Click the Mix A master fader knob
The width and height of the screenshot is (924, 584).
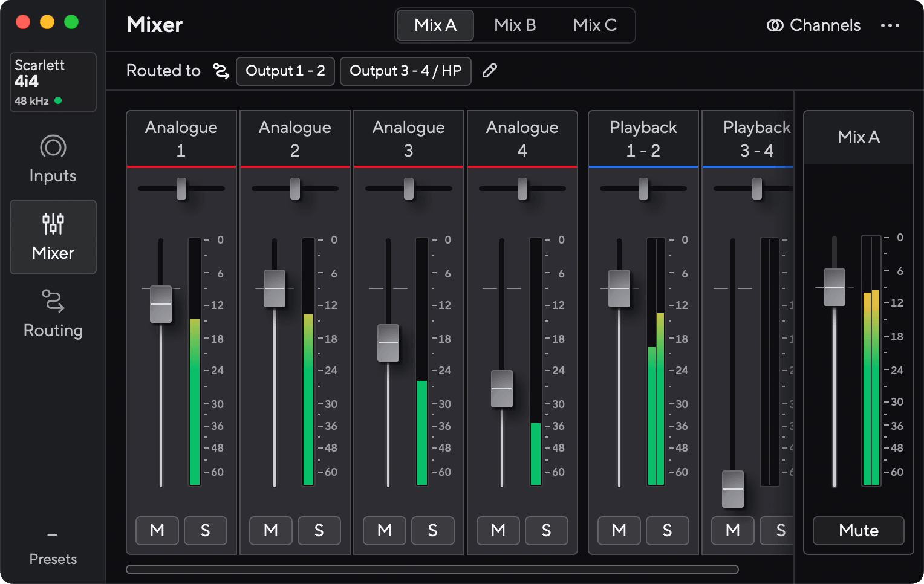(x=835, y=287)
